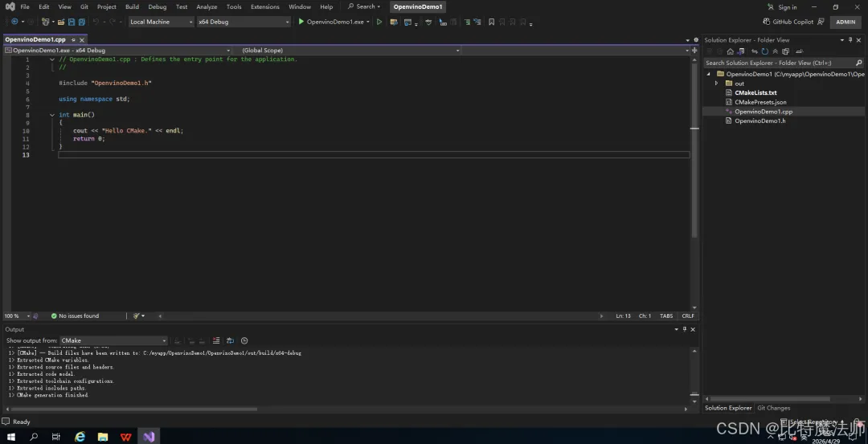Click the Windows Start button
The width and height of the screenshot is (868, 444).
[x=11, y=437]
